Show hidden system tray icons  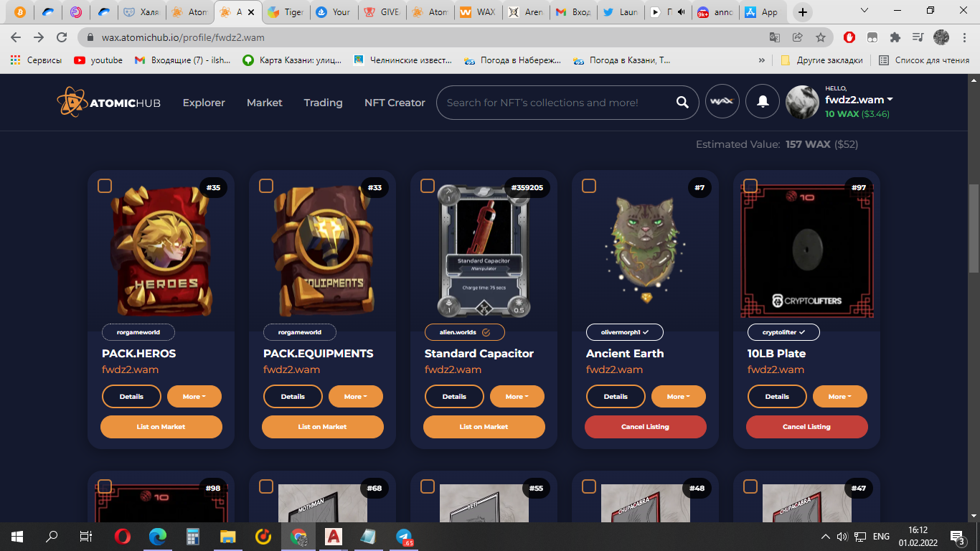coord(826,537)
